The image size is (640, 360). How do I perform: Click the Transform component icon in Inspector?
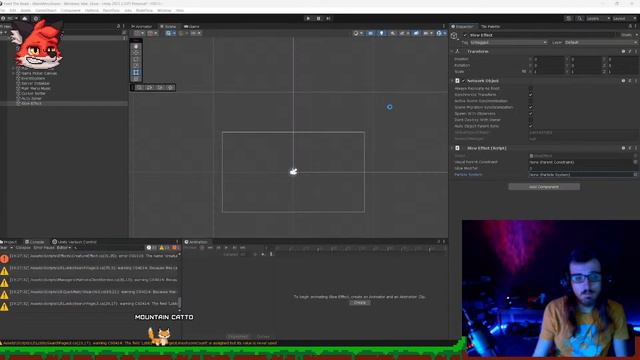coord(458,51)
